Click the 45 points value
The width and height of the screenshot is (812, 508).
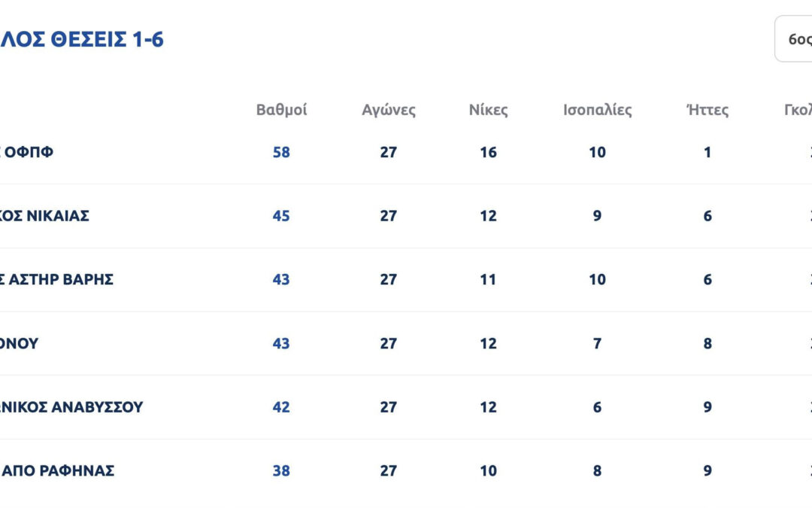[x=281, y=216]
